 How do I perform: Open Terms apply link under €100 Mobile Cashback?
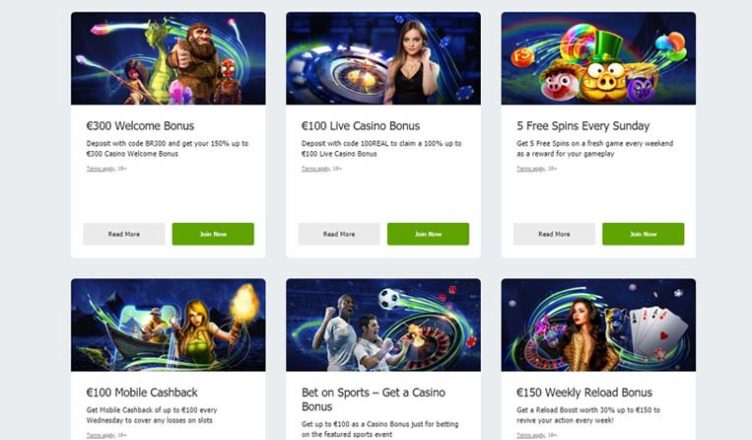click(x=101, y=435)
